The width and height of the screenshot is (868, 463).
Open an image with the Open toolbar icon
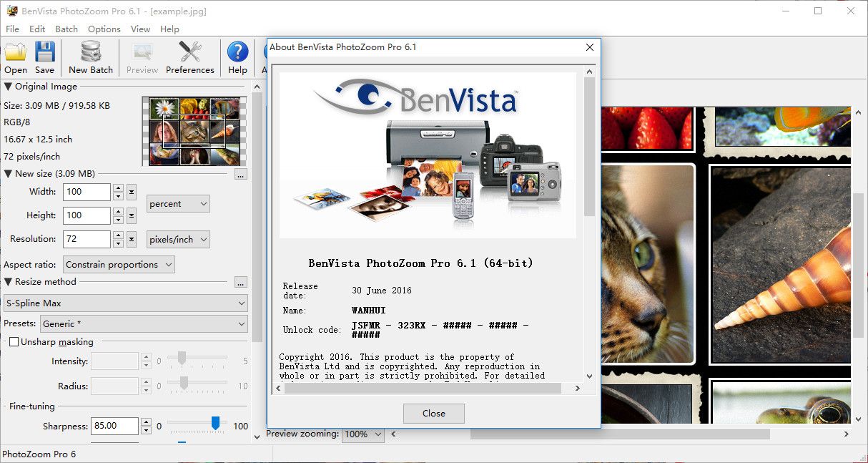(16, 58)
